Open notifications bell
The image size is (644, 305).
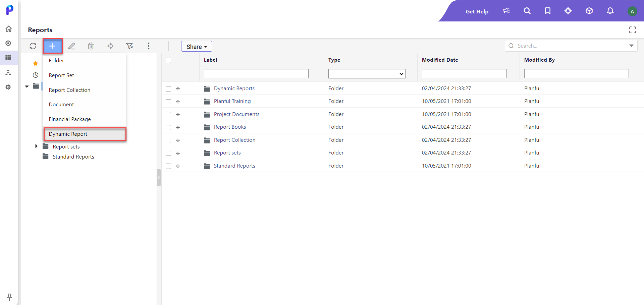point(610,11)
